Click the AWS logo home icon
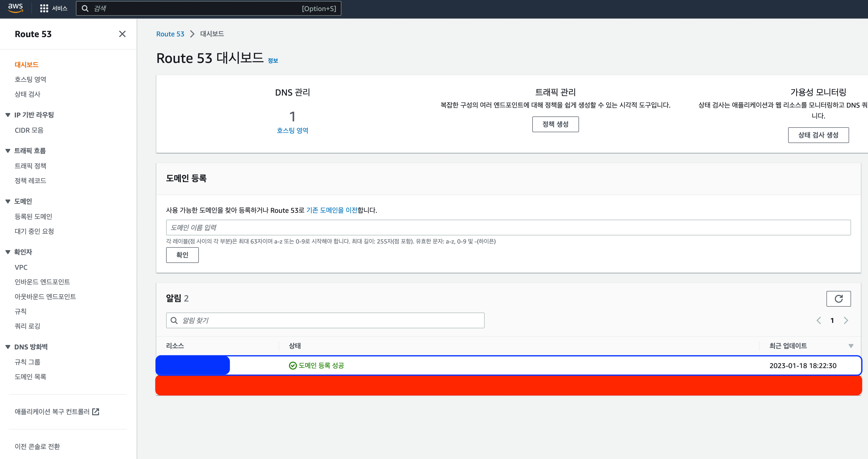This screenshot has height=459, width=868. pos(15,8)
